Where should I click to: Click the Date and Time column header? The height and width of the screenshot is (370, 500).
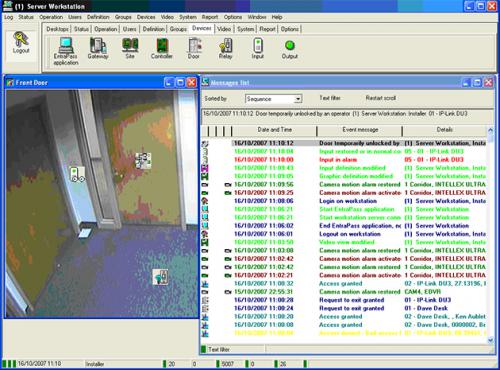[274, 130]
